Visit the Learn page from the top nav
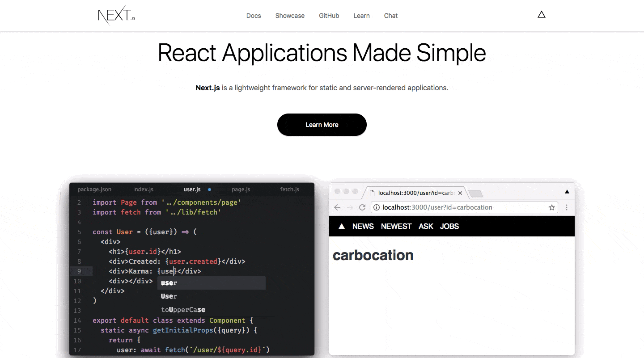Screen dimensions: 644x358 point(361,16)
